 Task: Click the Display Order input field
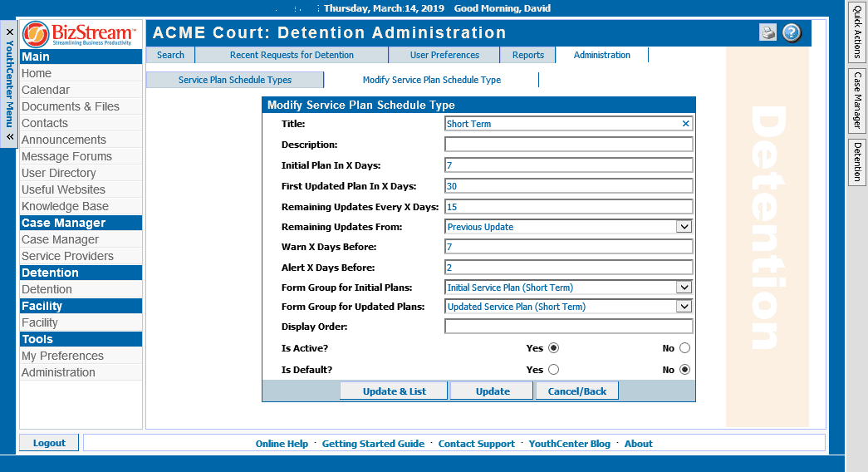tap(568, 327)
